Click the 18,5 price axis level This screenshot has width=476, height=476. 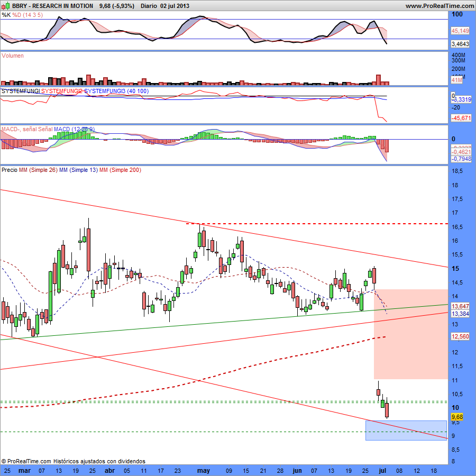(457, 171)
